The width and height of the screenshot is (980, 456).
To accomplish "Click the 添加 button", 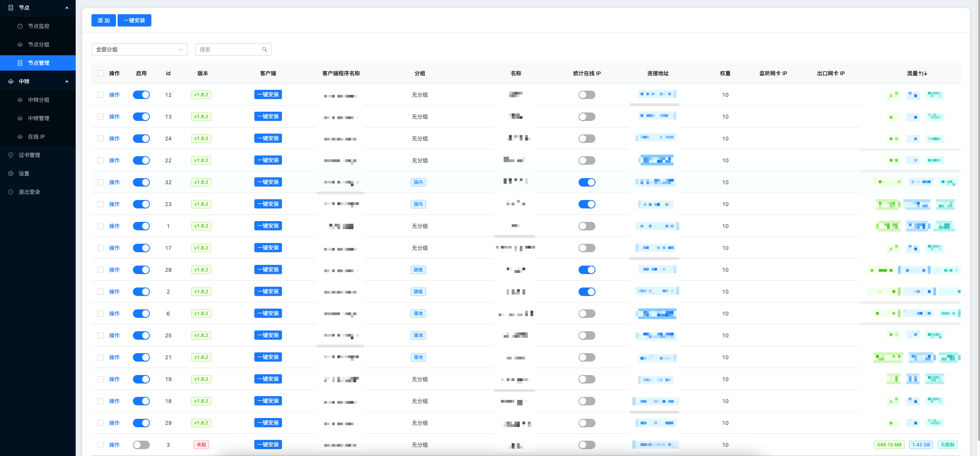I will 104,20.
